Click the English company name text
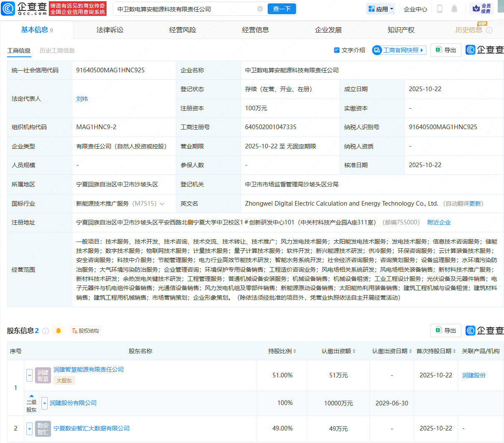504x443 pixels. pyautogui.click(x=341, y=204)
